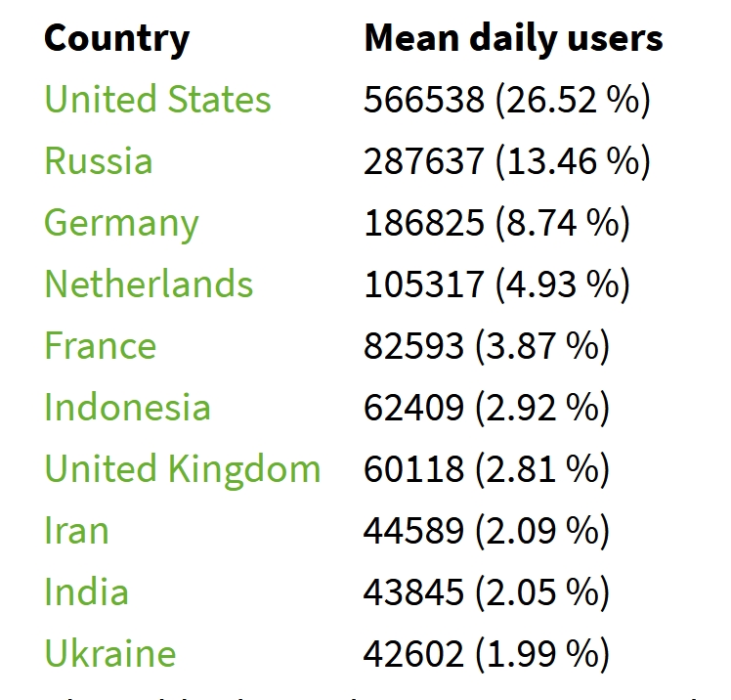
Task: Click the Mean daily users header
Action: [x=513, y=39]
